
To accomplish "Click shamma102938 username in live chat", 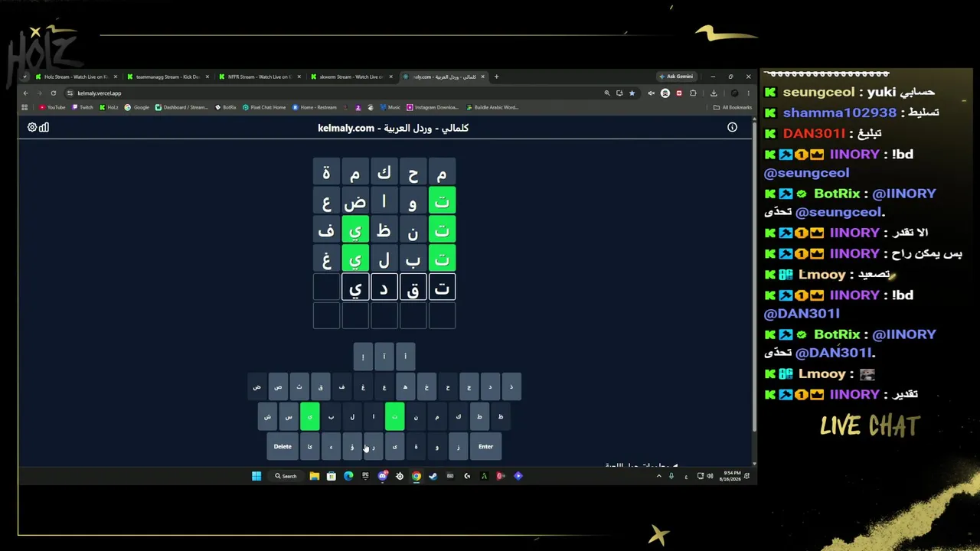I will coord(840,112).
